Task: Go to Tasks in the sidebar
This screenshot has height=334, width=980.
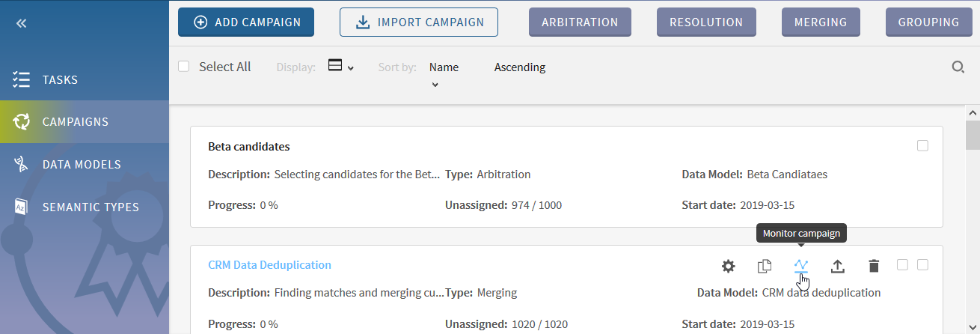Action: [x=60, y=80]
